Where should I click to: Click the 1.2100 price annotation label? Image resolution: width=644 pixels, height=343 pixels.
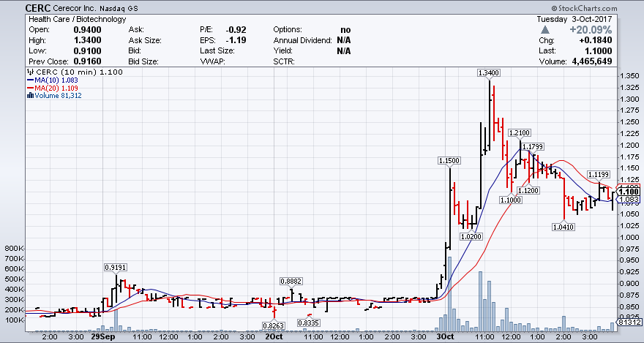[x=518, y=132]
